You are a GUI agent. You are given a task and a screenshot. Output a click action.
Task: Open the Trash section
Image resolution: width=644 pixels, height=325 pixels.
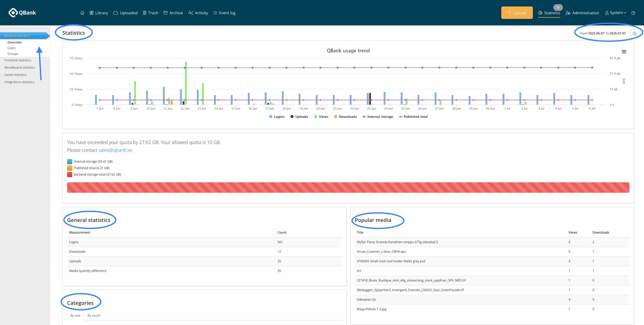151,13
